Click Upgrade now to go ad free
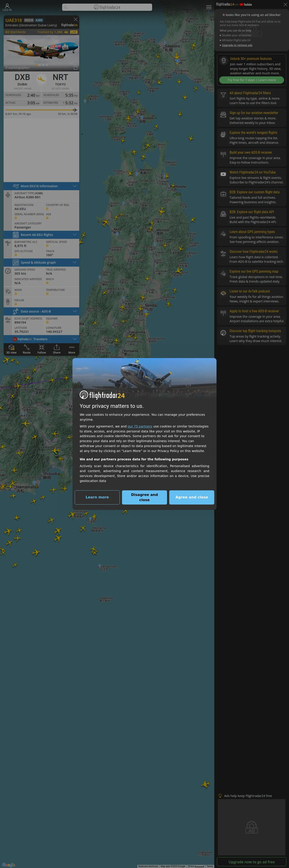The height and width of the screenshot is (868, 289). point(252,862)
